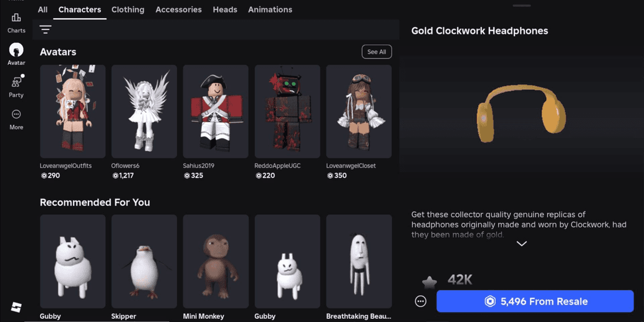Open the Heads tab
The image size is (644, 322).
(224, 9)
